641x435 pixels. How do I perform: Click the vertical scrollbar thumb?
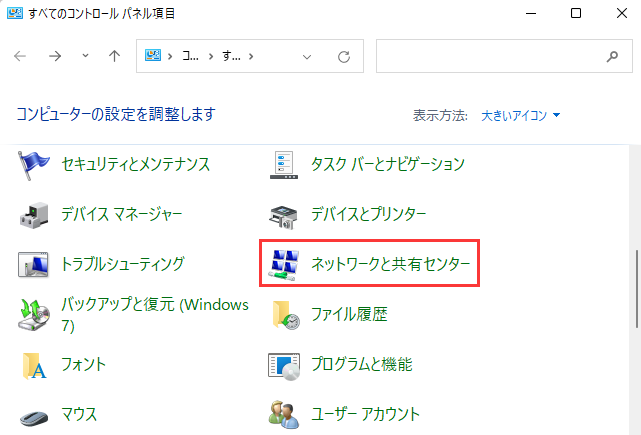tap(637, 289)
